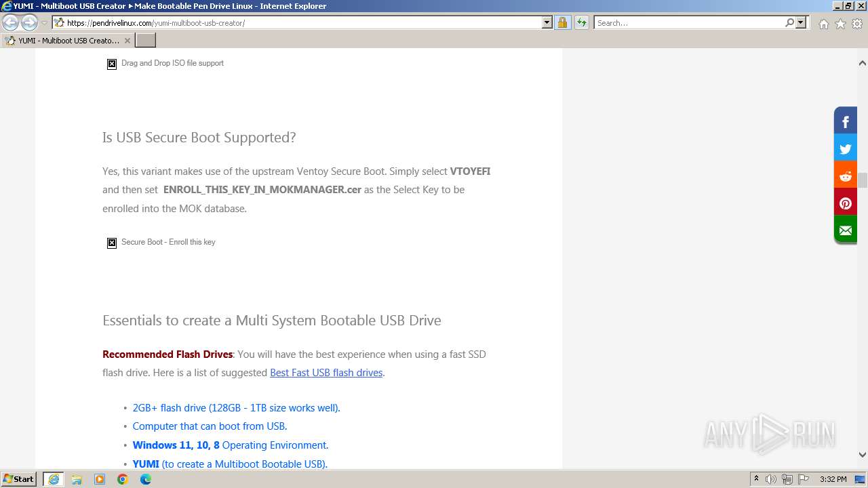Share the page by email icon
This screenshot has width=868, height=488.
tap(846, 230)
